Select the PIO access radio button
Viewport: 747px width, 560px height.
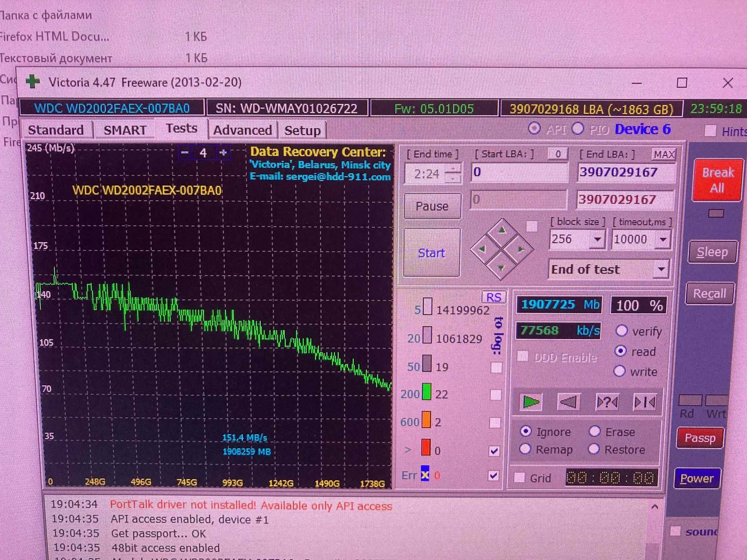pos(577,128)
